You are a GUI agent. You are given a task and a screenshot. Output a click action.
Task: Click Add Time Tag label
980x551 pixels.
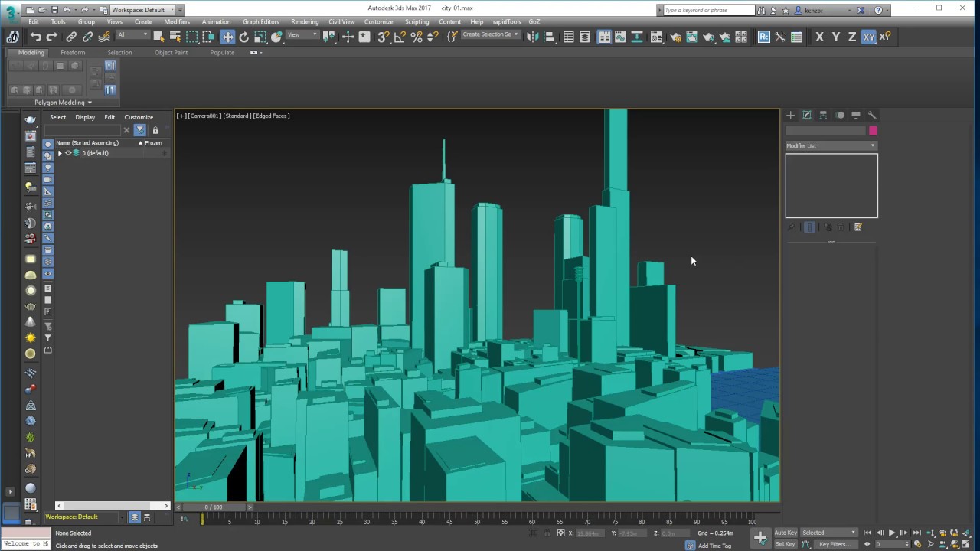(714, 546)
